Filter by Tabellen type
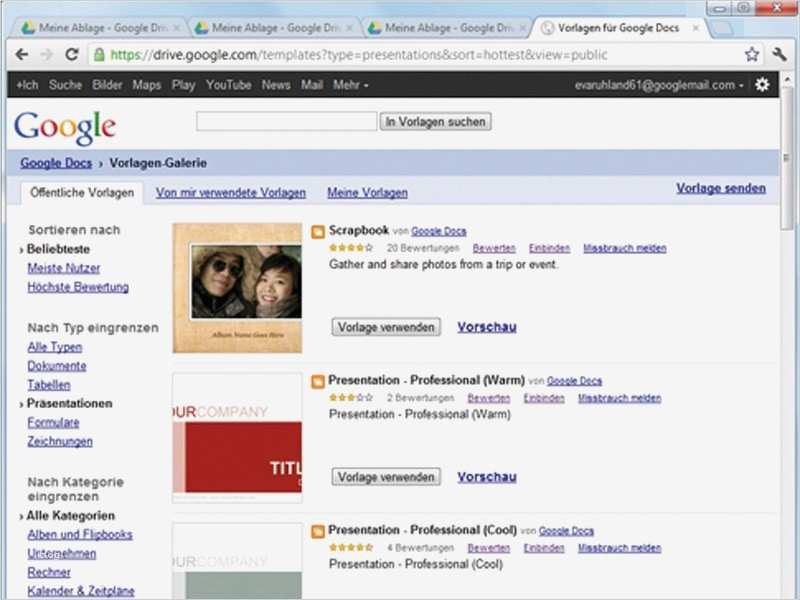 pyautogui.click(x=49, y=385)
